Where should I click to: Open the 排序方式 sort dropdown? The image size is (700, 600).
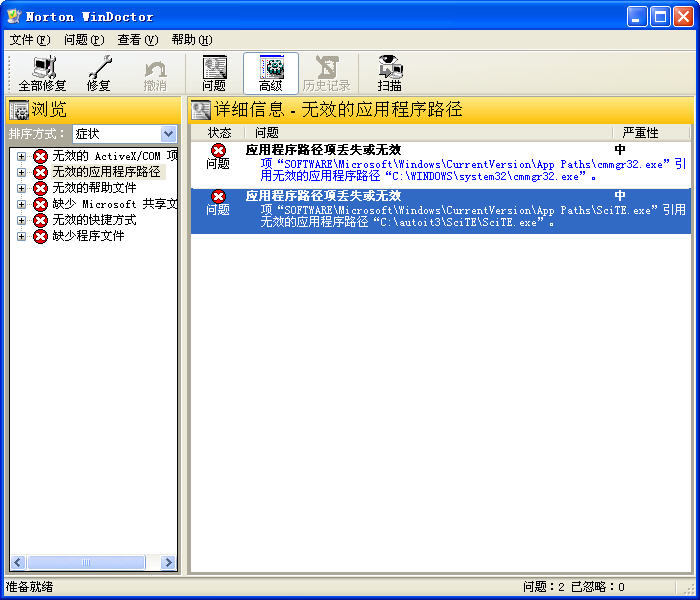[168, 134]
